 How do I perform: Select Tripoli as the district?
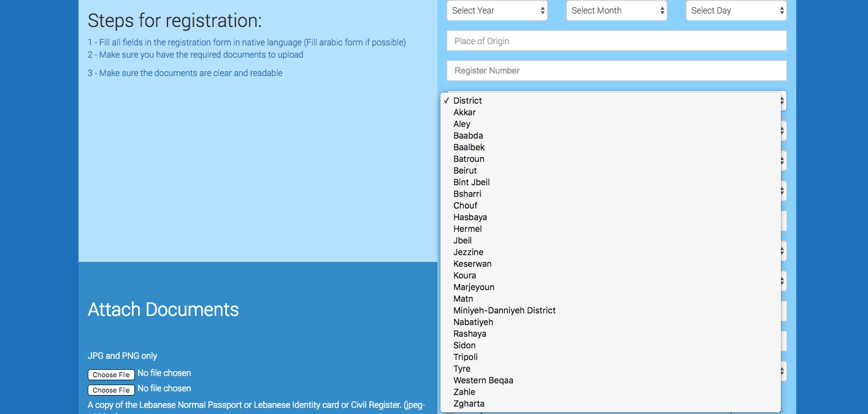point(466,357)
